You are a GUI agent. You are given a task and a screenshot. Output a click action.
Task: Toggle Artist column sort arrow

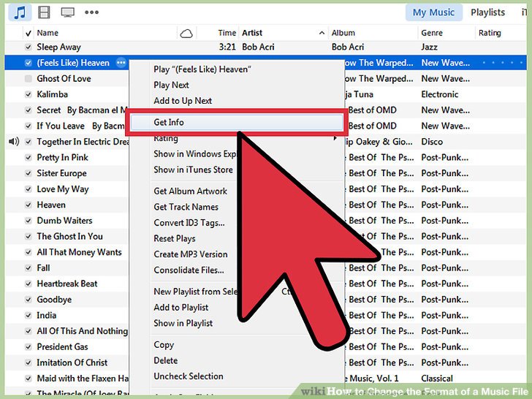(322, 33)
